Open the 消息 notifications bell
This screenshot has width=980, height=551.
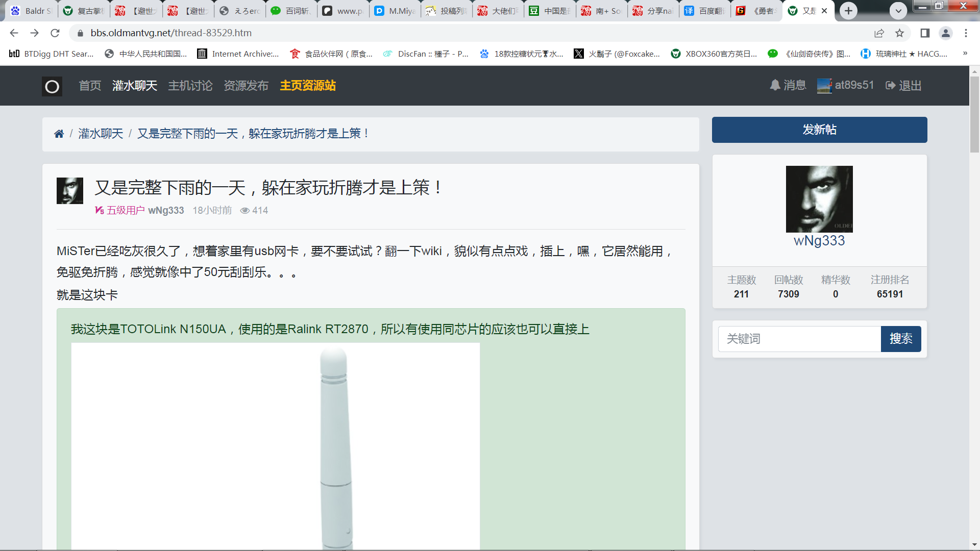pos(788,85)
